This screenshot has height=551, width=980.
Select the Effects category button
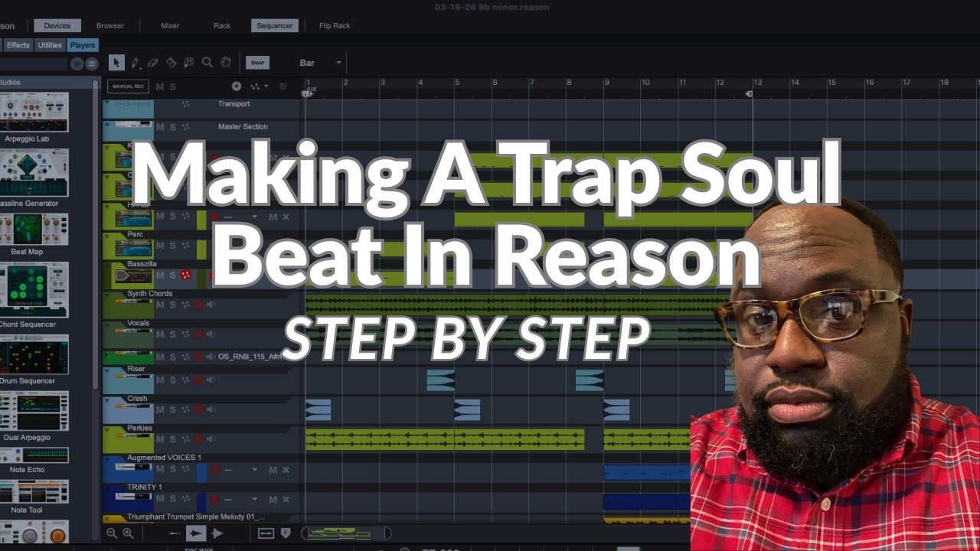[x=18, y=45]
